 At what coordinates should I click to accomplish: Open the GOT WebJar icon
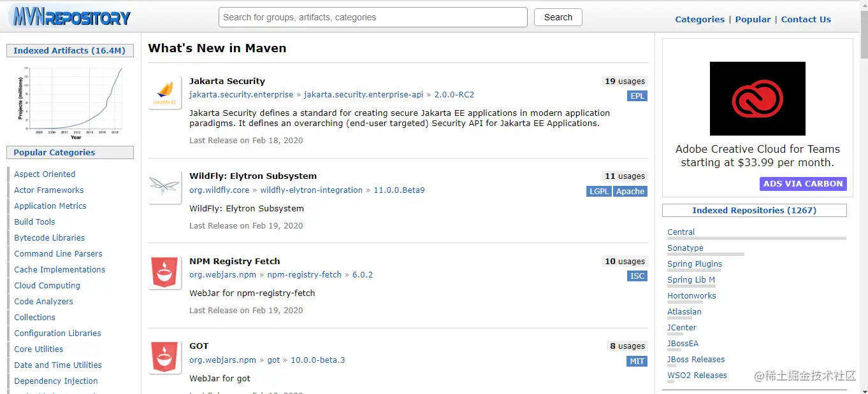click(165, 358)
